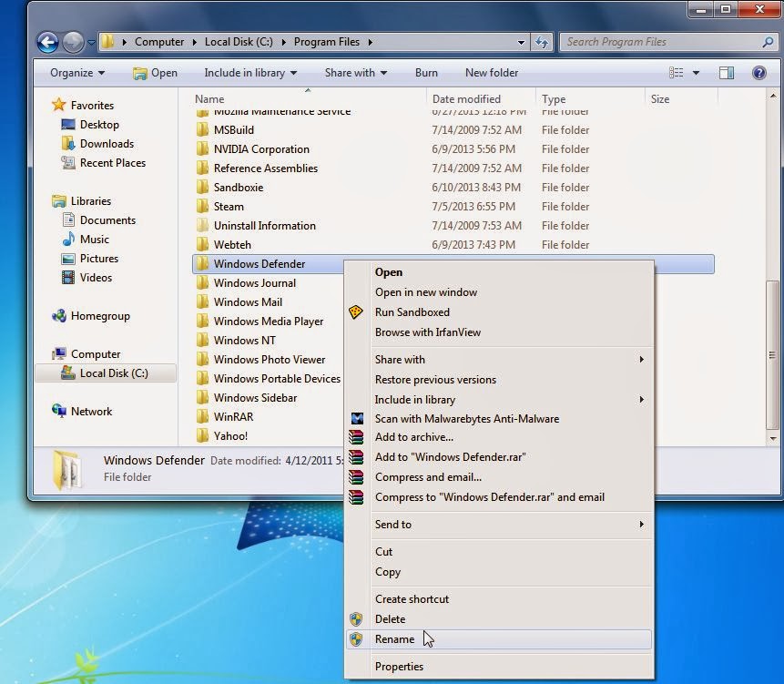Click the Malwarebytes icon in context menu
784x684 pixels.
click(357, 418)
